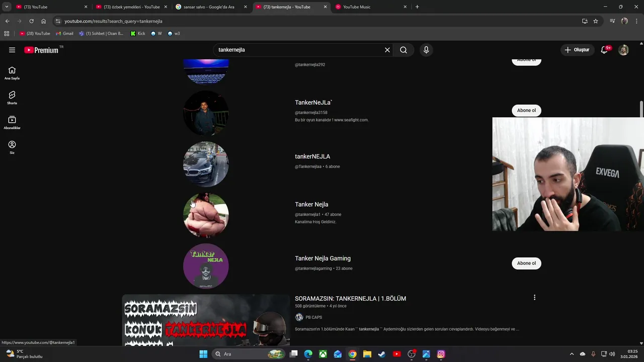Switch to 'sansar salvo - Google'da Ara' tab
This screenshot has width=644, height=362.
(x=211, y=7)
